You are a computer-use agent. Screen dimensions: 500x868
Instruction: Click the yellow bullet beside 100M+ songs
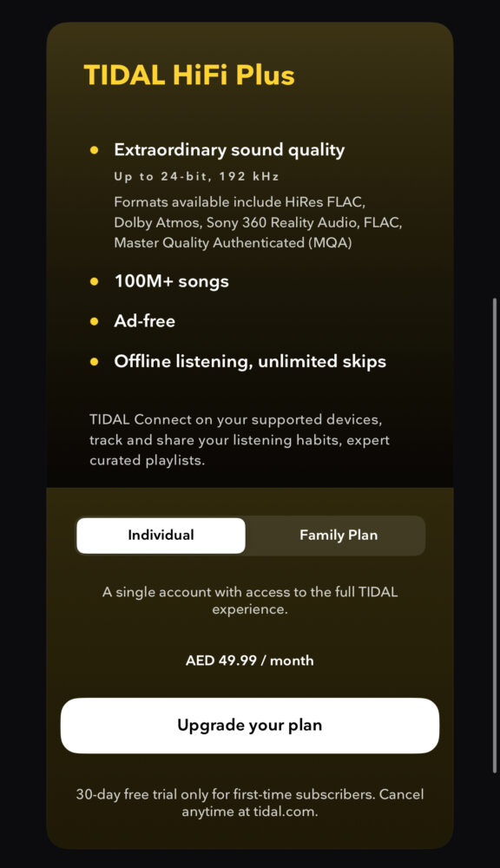coord(94,282)
